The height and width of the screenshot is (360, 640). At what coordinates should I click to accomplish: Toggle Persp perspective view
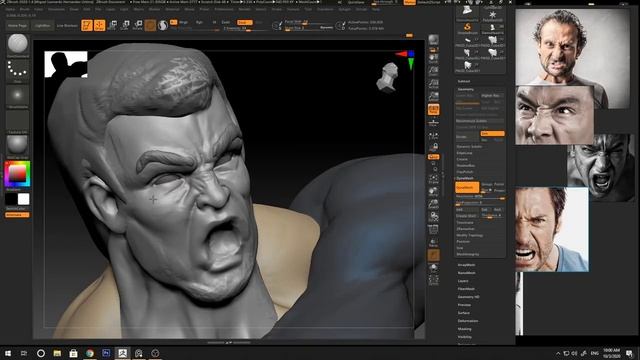point(433,109)
